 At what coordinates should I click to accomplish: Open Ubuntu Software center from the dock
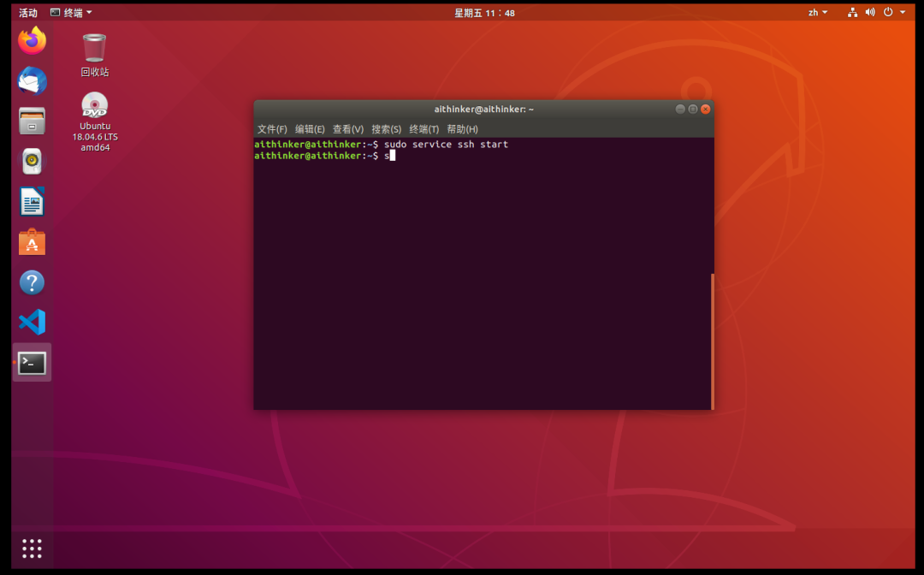point(32,241)
